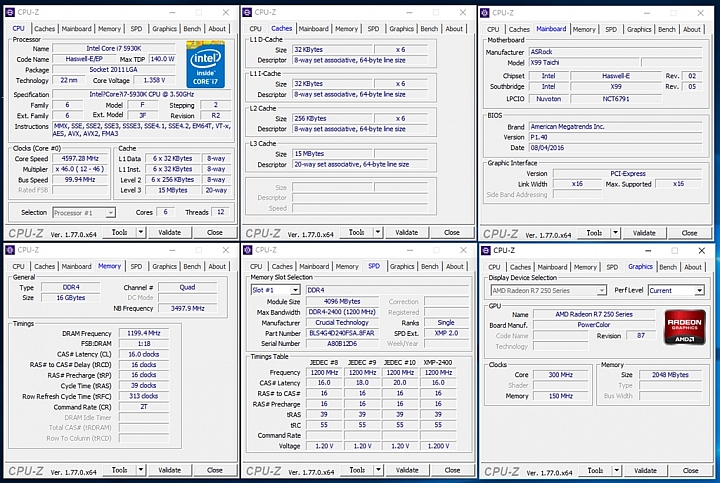Switch to the Bench tab in the Graphics window
This screenshot has height=483, width=720.
(x=668, y=267)
